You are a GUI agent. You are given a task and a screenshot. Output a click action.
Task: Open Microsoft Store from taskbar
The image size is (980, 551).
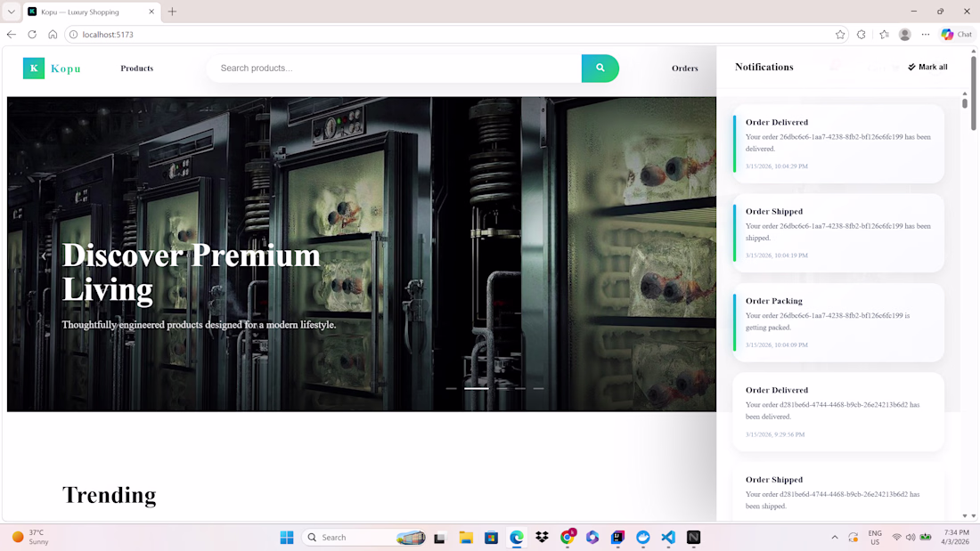(x=491, y=538)
